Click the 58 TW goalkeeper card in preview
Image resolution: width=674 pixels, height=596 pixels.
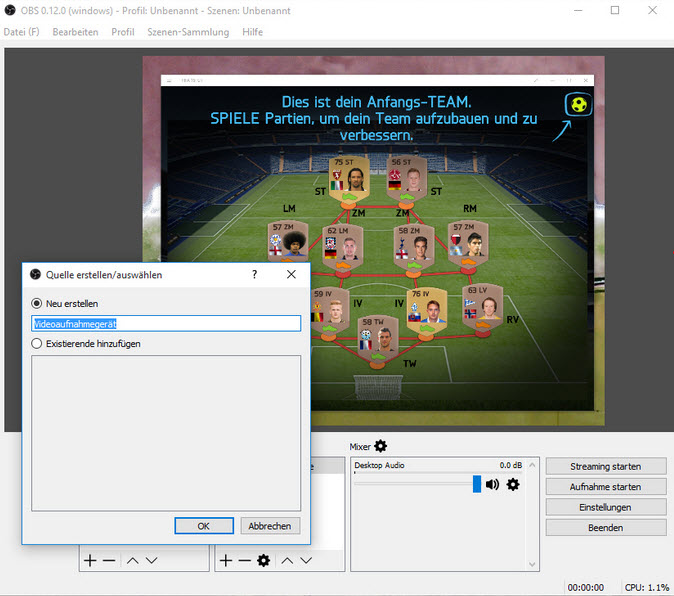tap(378, 339)
